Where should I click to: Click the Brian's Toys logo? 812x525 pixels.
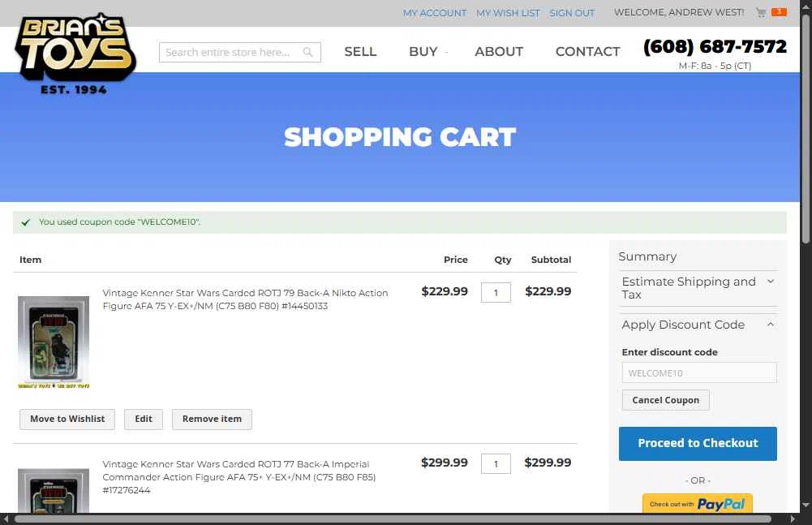click(75, 54)
